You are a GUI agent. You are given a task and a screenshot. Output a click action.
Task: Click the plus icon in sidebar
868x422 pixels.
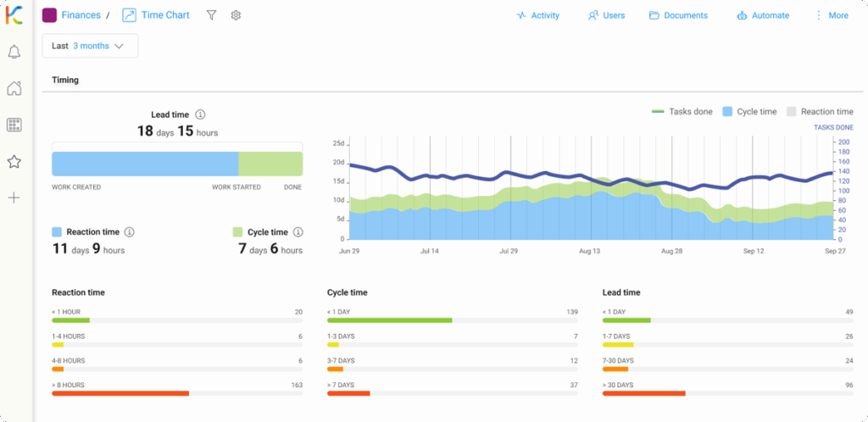click(x=14, y=198)
